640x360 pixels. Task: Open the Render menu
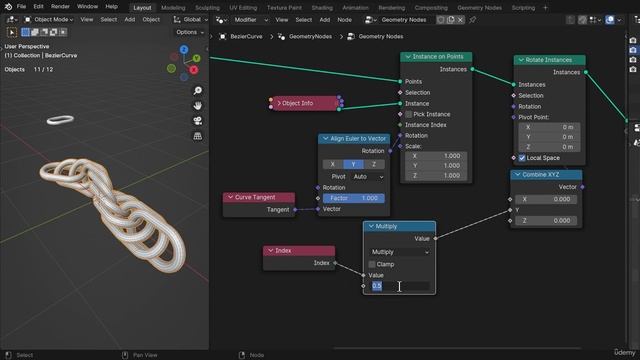click(x=60, y=7)
